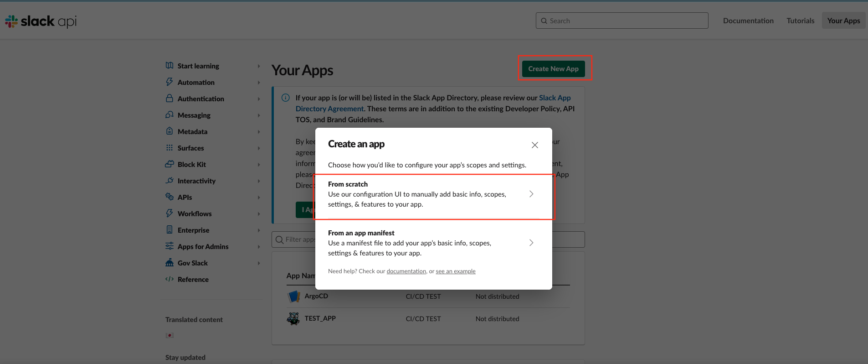Expand the Block Kit section arrow
Image resolution: width=868 pixels, height=364 pixels.
click(259, 165)
